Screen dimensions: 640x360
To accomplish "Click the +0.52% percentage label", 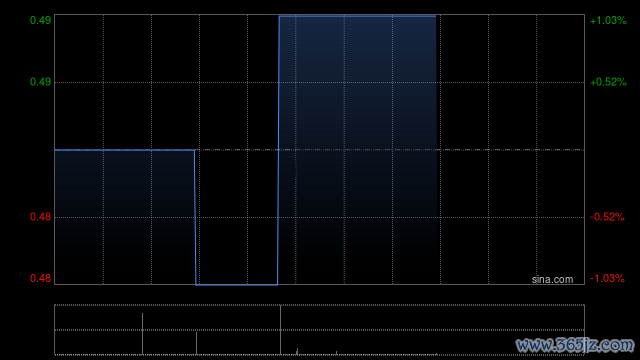I will 608,82.
